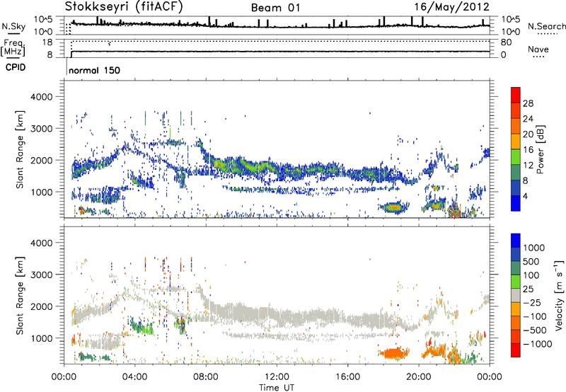Viewport: 566px width, 392px height.
Task: Click the '28' tick on power scale
Action: coord(528,103)
